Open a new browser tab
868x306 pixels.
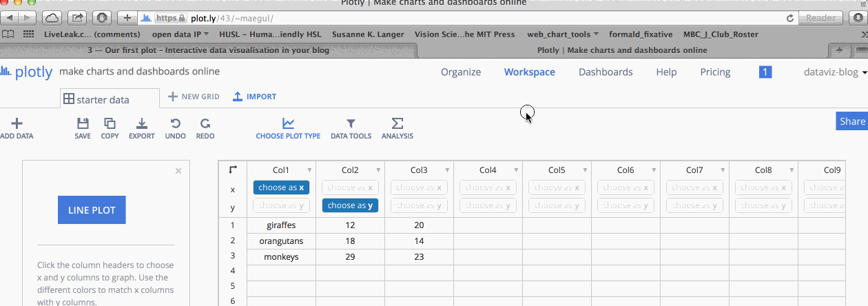pos(839,50)
